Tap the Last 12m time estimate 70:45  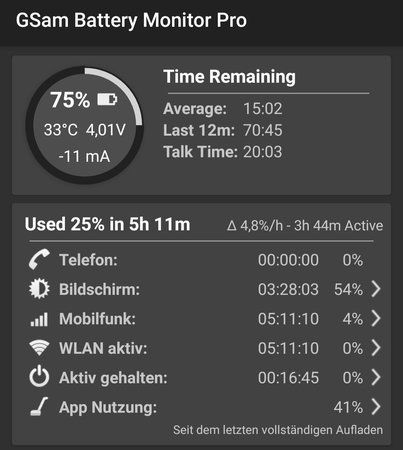(263, 130)
